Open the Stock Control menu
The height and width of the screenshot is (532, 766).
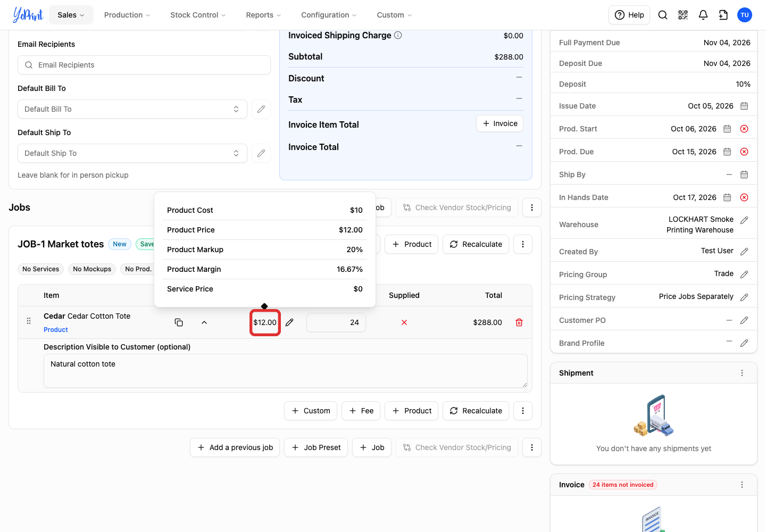coord(198,15)
